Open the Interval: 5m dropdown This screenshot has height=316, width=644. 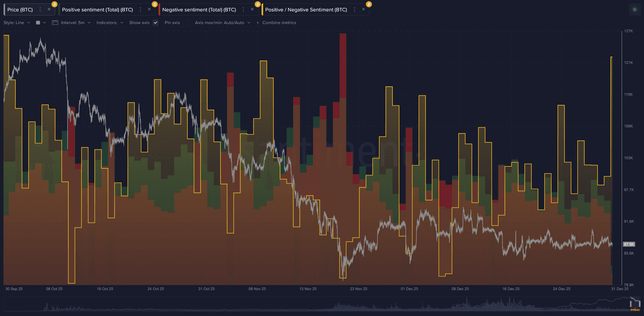click(76, 23)
